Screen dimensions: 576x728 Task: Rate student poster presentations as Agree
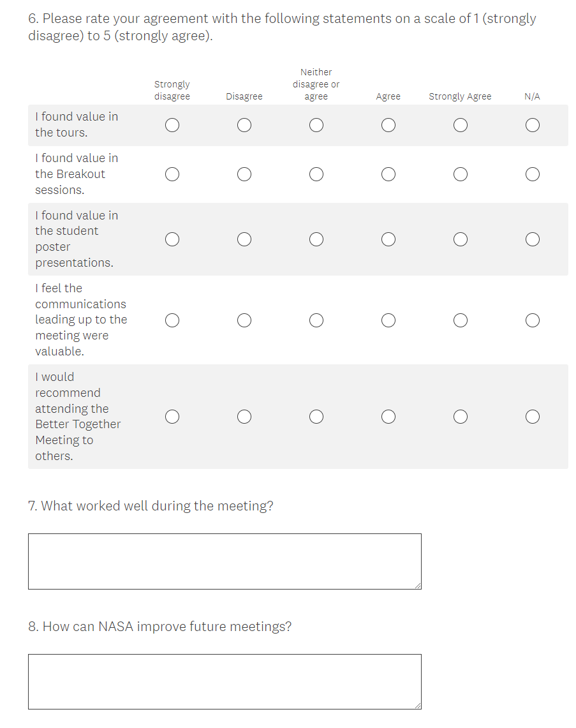[388, 239]
